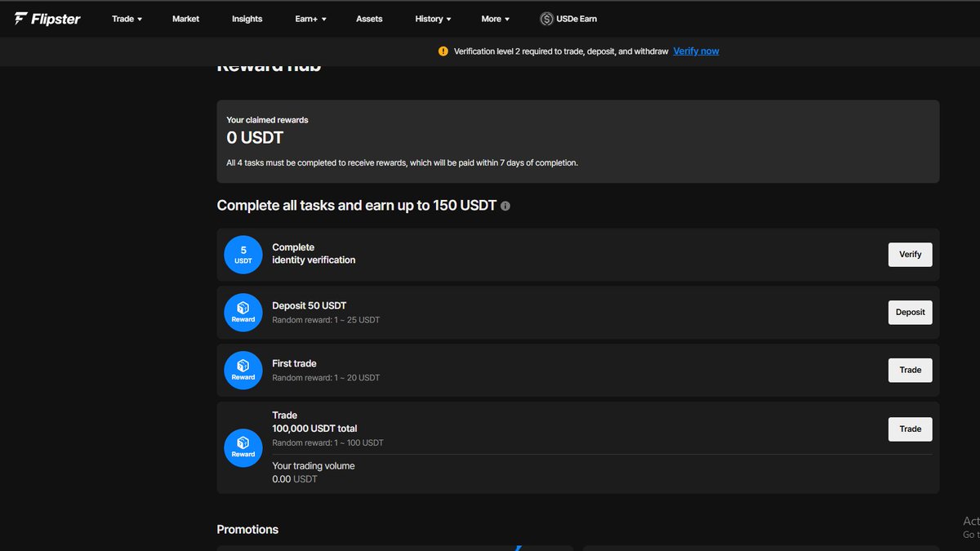Expand the Trade dropdown menu
This screenshot has height=551, width=980.
point(127,19)
